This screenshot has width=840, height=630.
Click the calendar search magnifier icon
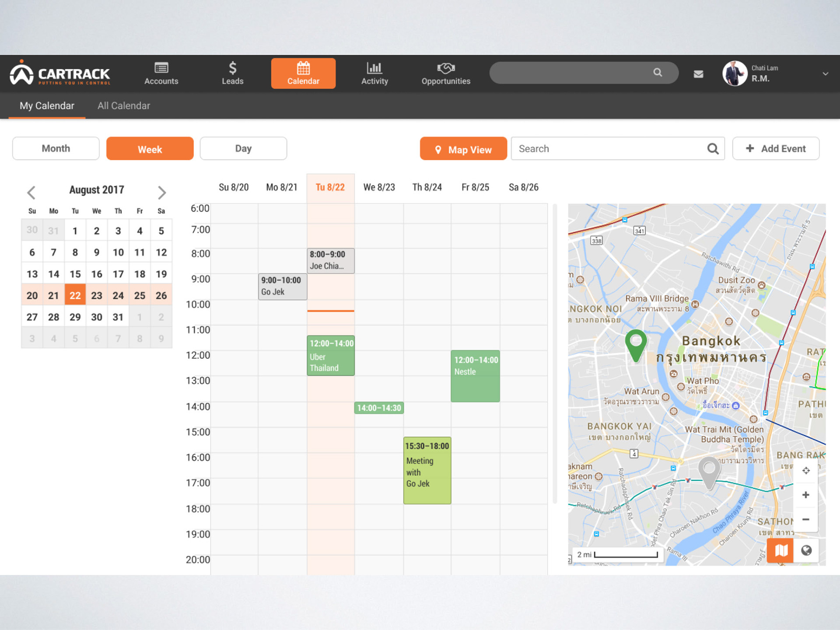[x=713, y=149]
